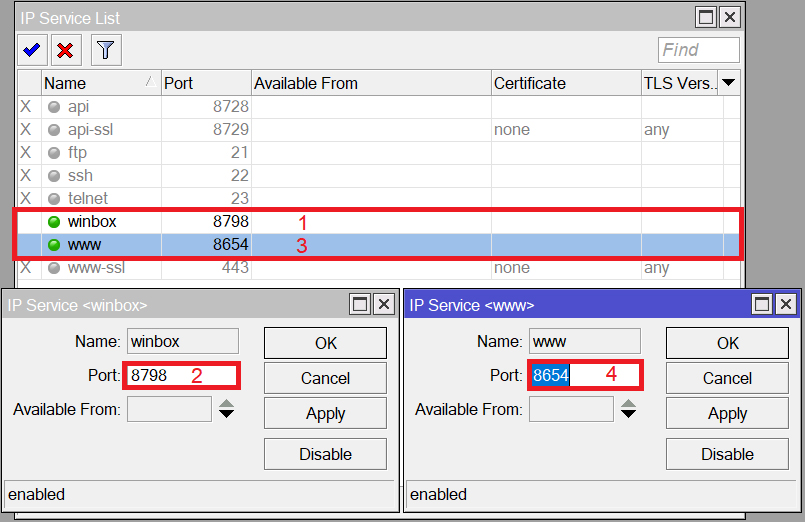This screenshot has height=522, width=805.
Task: Click grey status dot of ftp
Action: coord(54,153)
